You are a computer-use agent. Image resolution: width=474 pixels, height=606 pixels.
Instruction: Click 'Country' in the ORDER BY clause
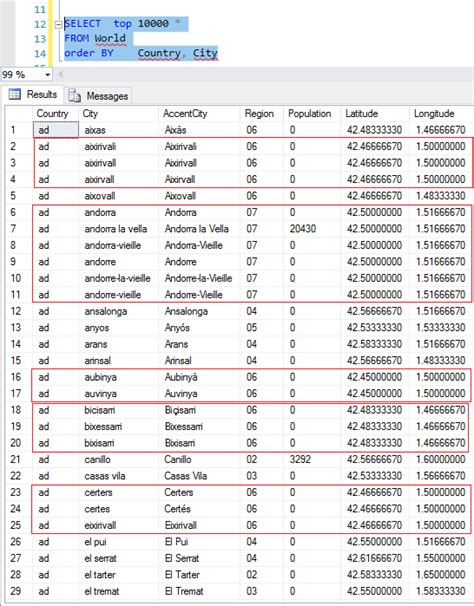click(x=159, y=53)
